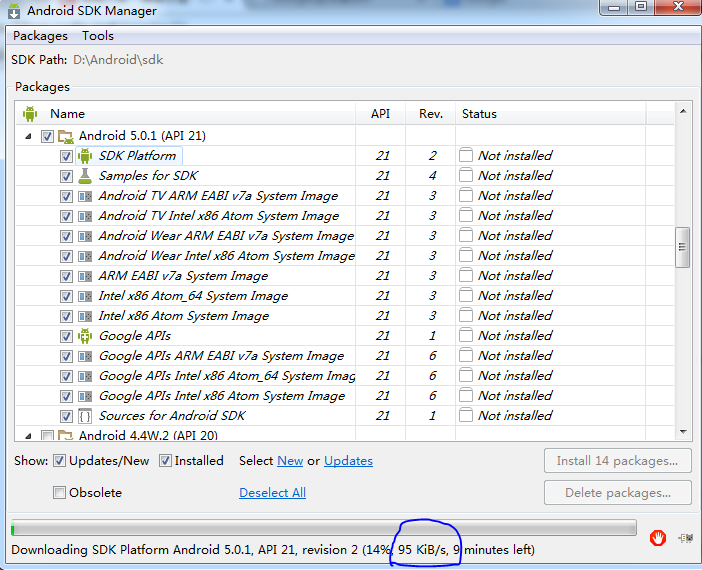This screenshot has height=570, width=702.
Task: Click the Select New link
Action: pos(290,461)
